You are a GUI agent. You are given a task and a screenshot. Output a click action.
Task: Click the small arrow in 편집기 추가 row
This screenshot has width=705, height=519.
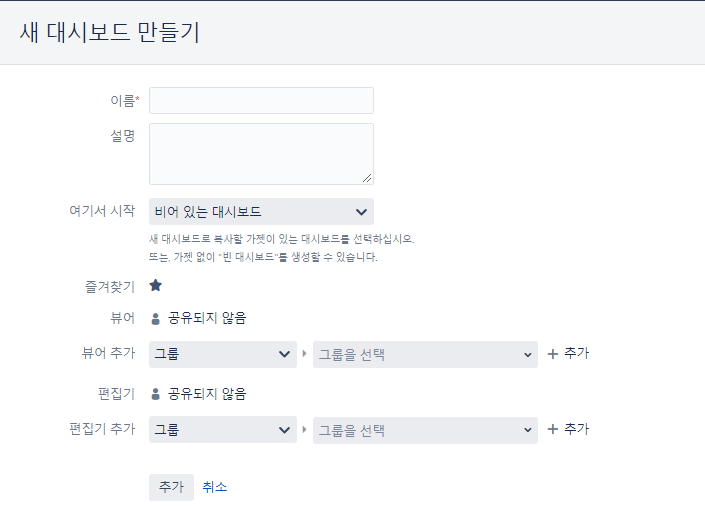click(x=304, y=429)
